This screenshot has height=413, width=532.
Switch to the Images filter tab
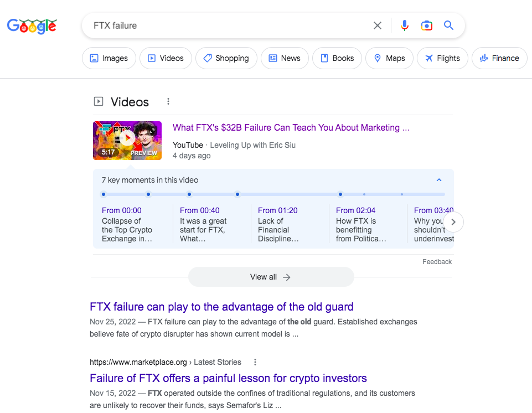[109, 58]
